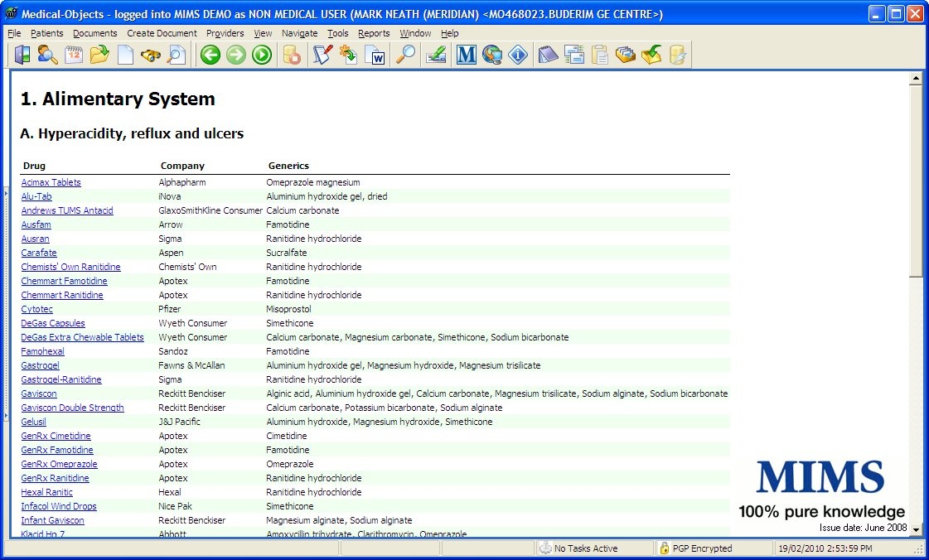929x560 pixels.
Task: Click the open folder with green arrow icon
Action: [99, 55]
